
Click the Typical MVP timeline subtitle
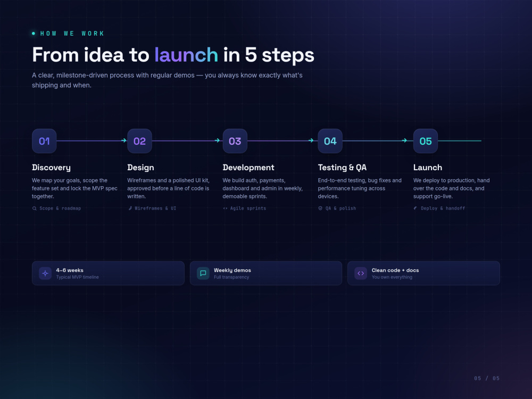[x=77, y=277]
